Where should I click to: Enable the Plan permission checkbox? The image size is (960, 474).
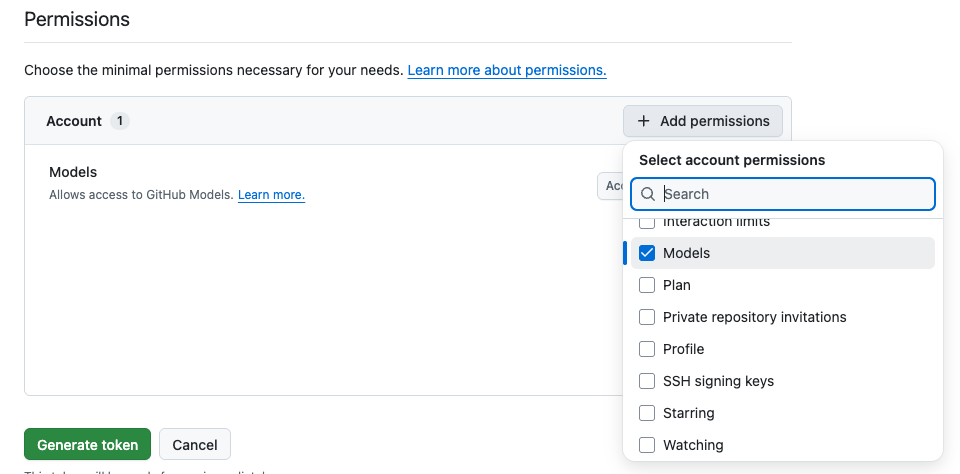(x=647, y=285)
